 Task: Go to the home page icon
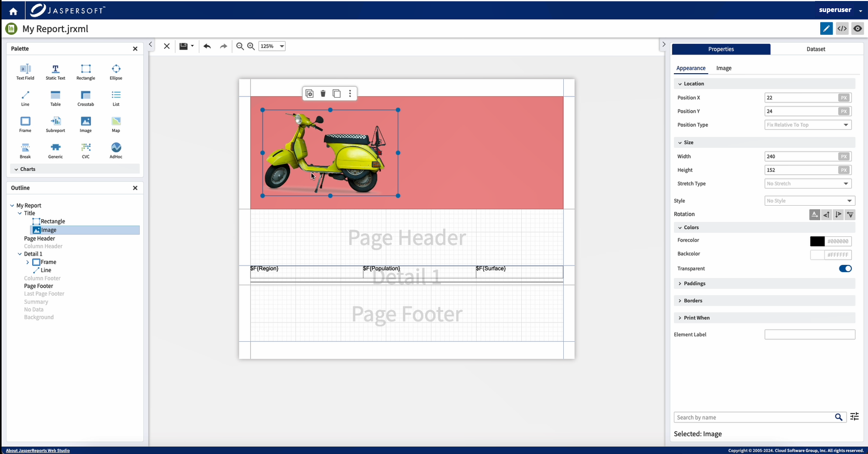13,11
